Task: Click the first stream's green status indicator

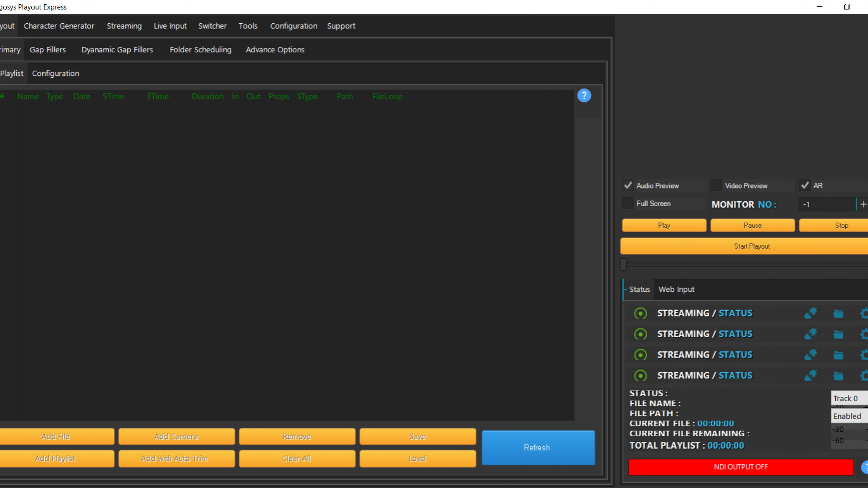Action: (x=641, y=313)
